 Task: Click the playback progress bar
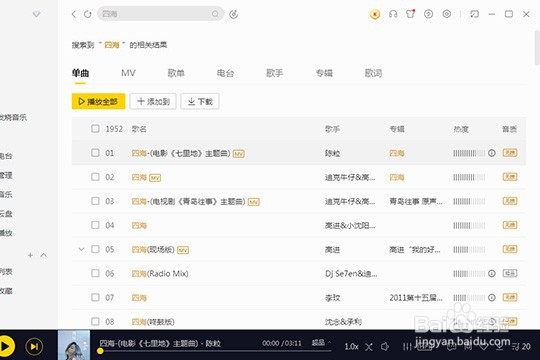tap(215, 351)
